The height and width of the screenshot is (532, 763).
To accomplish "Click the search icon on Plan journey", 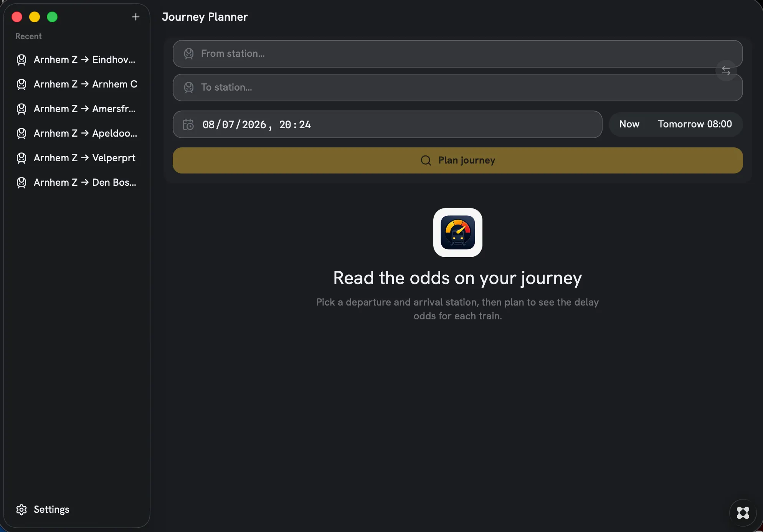I will [426, 160].
